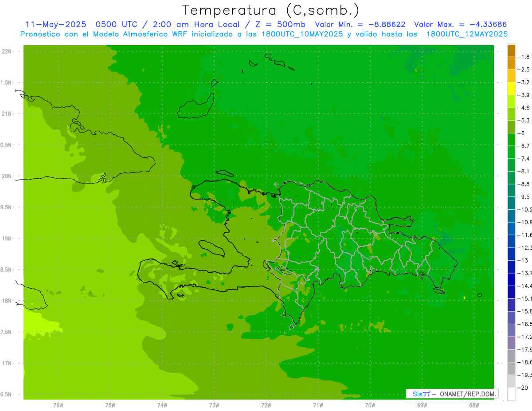
Task: Click the "22N" latitude axis label
Action: pos(6,51)
